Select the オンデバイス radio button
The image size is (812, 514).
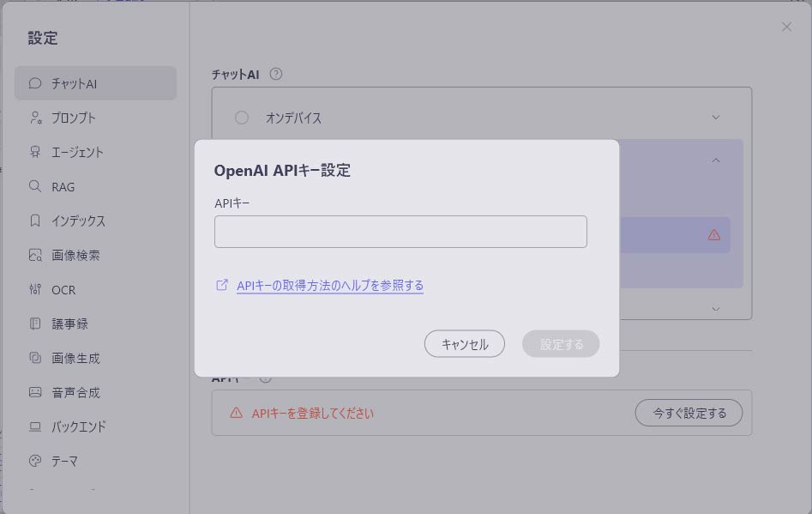tap(241, 118)
